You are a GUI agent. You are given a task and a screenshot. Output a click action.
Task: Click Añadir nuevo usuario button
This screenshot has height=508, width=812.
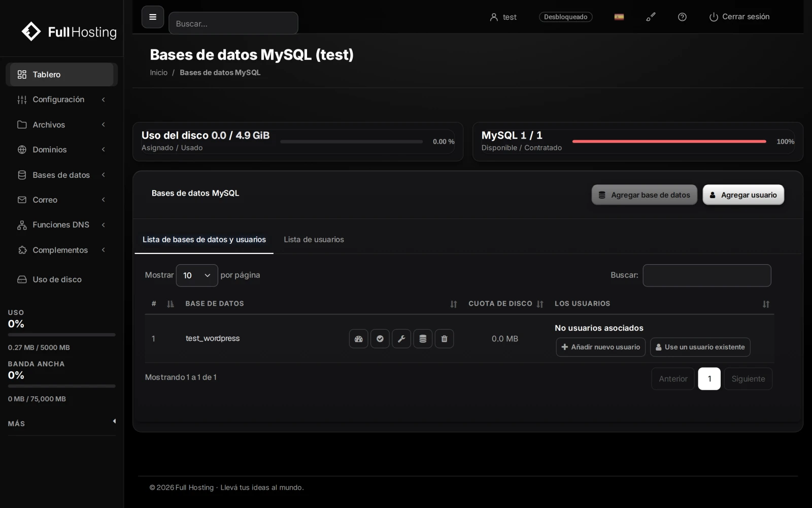[600, 347]
